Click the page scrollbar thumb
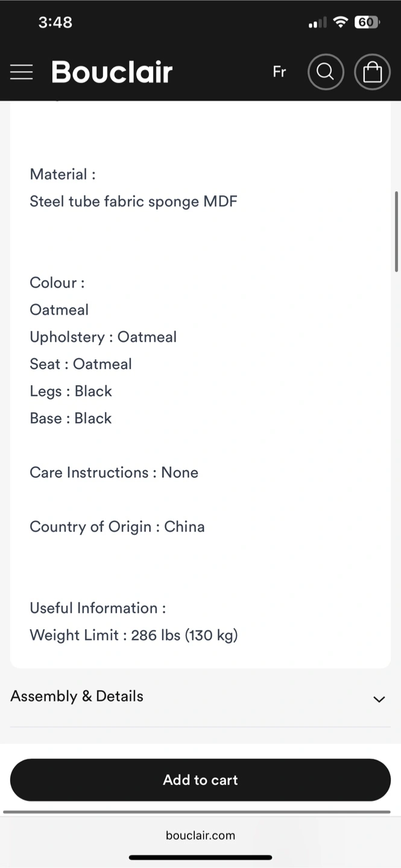The width and height of the screenshot is (401, 868). pos(396,231)
